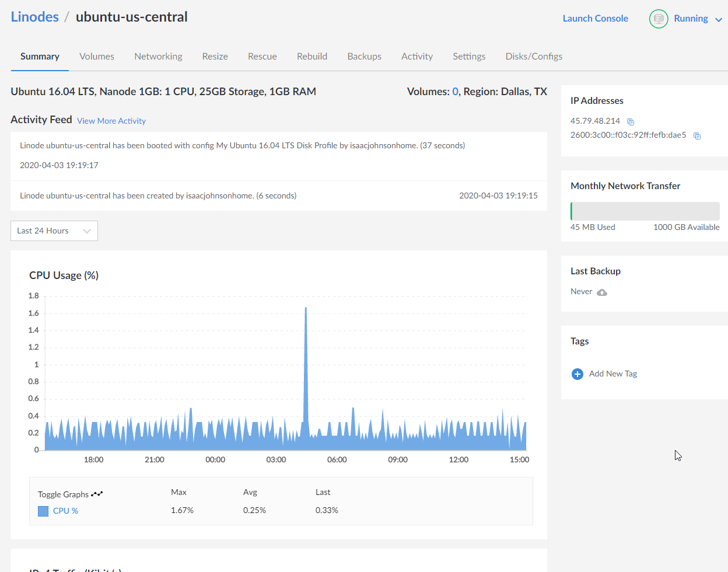This screenshot has height=572, width=728.
Task: Click the Volumes count 0 link
Action: (x=456, y=92)
